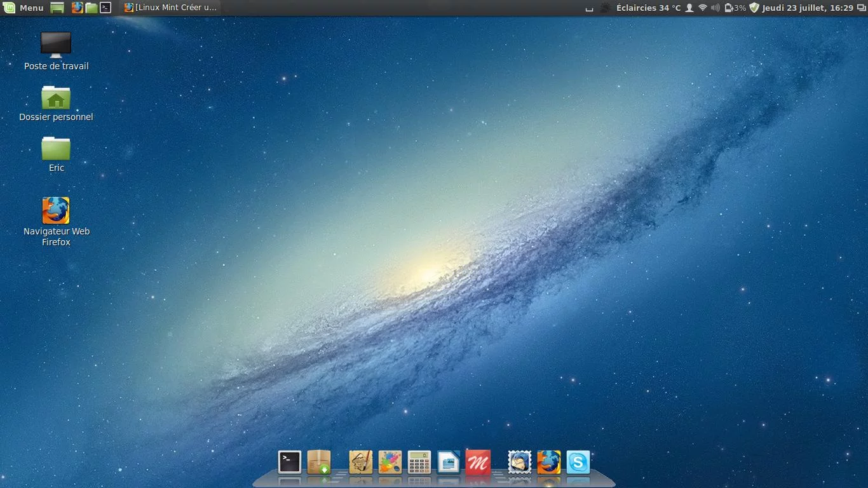This screenshot has height=488, width=868.
Task: Open the battery 3% power applet
Action: coord(735,8)
